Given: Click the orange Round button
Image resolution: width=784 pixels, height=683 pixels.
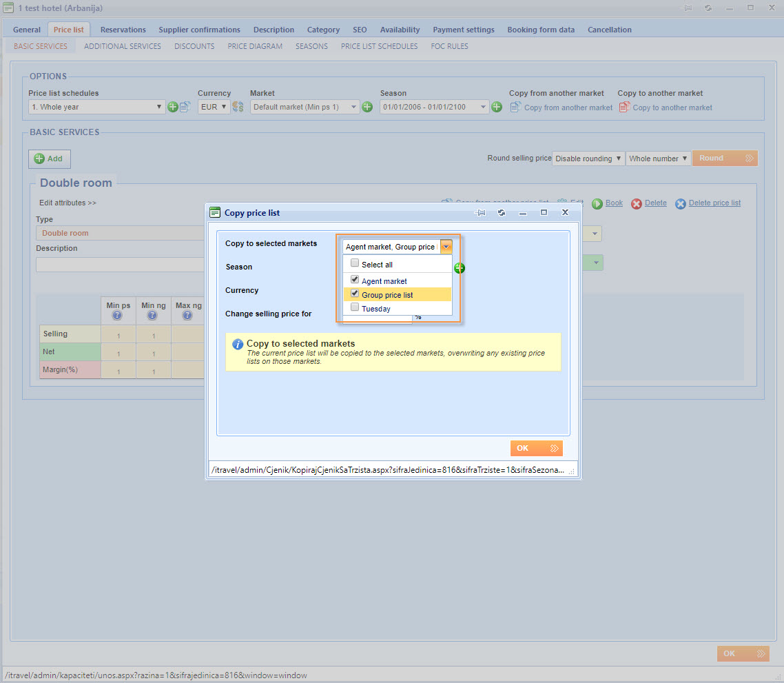Looking at the screenshot, I should [x=725, y=158].
